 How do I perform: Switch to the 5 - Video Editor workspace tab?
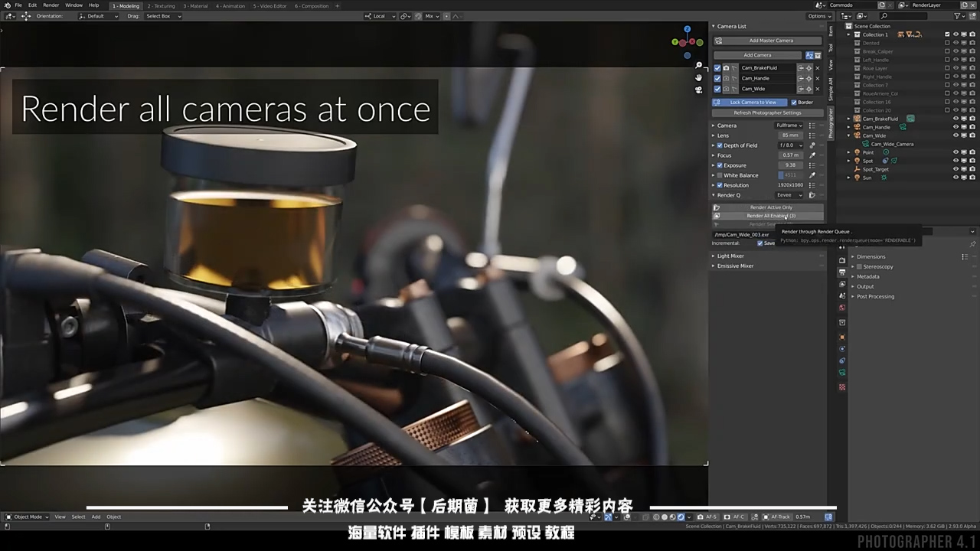[269, 6]
